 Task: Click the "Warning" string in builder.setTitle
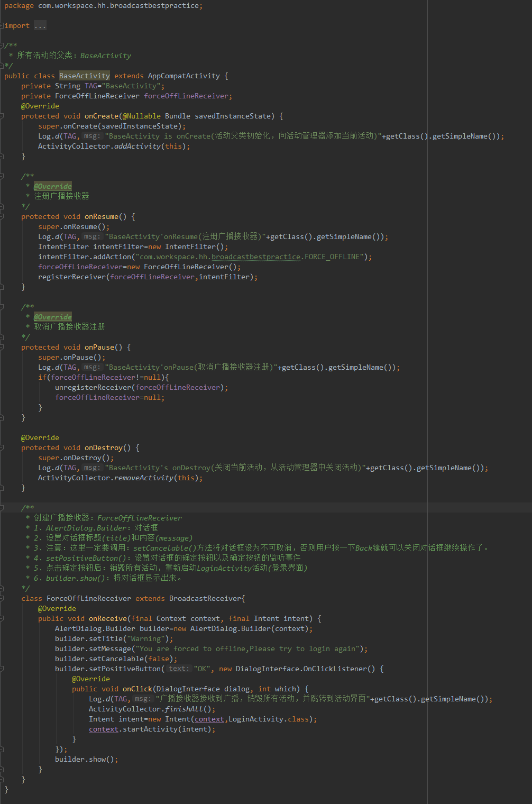(x=146, y=638)
